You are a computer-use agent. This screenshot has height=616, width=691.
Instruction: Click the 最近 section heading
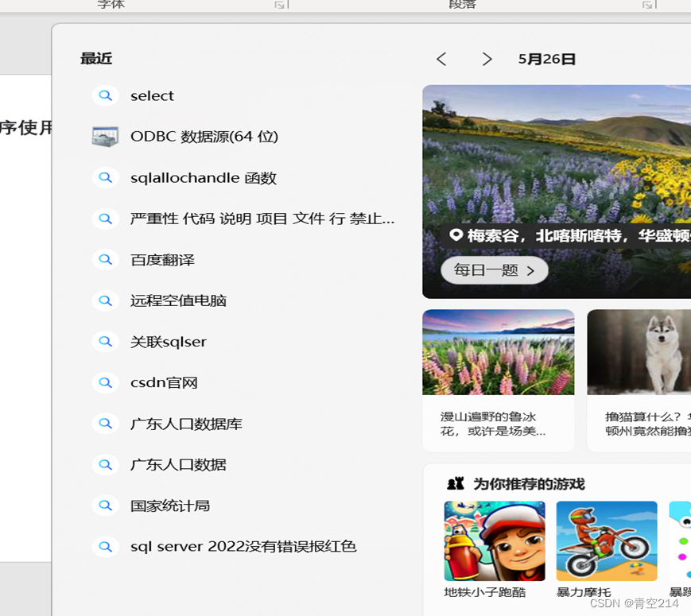[x=96, y=59]
